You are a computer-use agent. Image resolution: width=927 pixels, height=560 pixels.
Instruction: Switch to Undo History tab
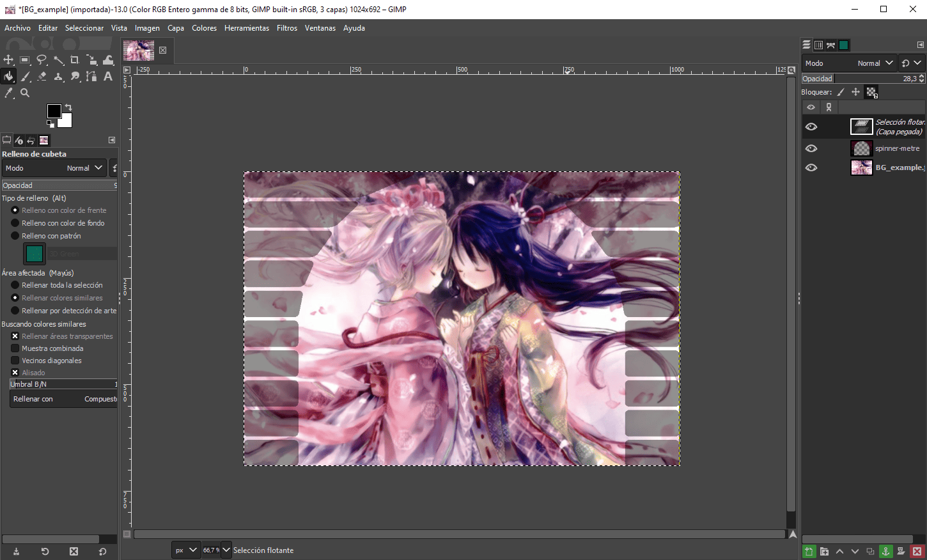pos(31,140)
